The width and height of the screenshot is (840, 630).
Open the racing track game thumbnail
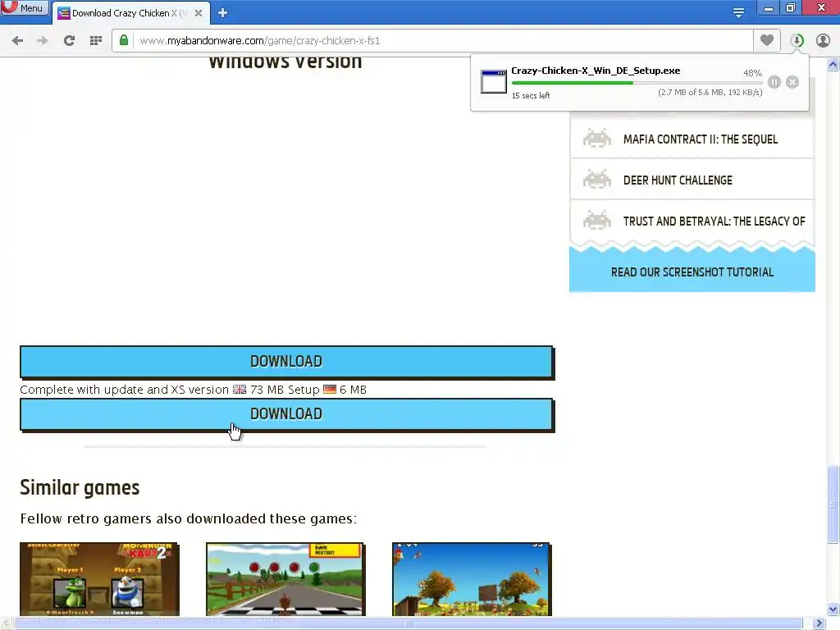[285, 579]
